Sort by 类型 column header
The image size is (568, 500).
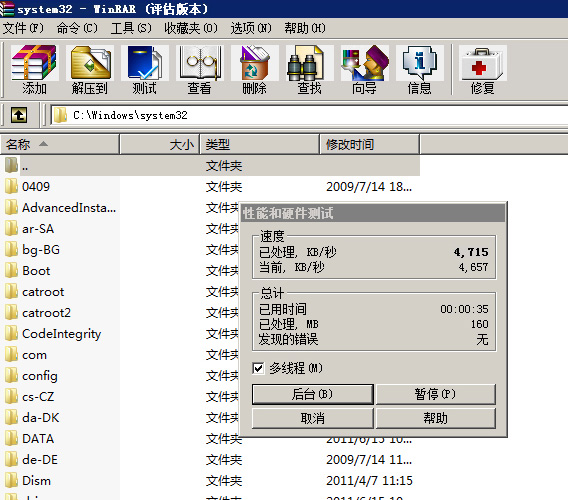coord(260,145)
